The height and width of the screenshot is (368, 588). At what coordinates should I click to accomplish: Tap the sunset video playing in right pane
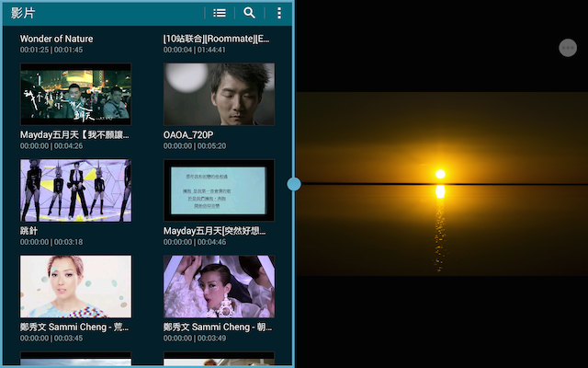coord(442,184)
